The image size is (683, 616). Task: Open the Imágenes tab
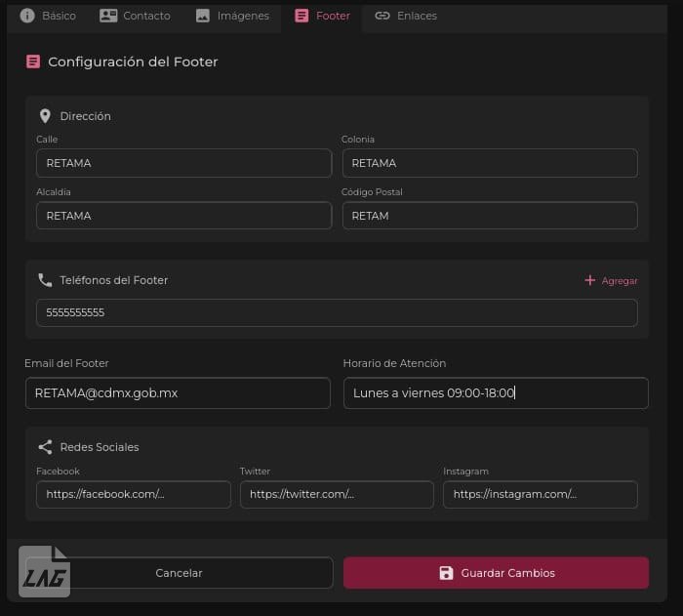click(232, 16)
